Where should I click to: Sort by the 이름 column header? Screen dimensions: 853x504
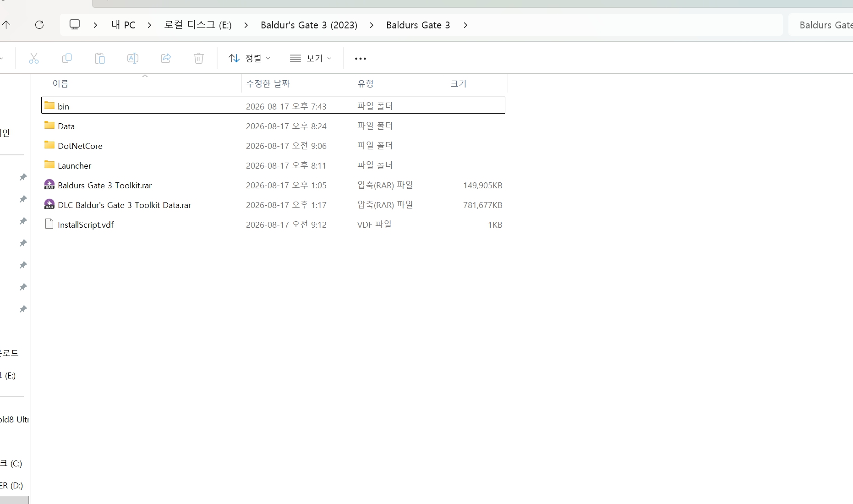pyautogui.click(x=60, y=83)
